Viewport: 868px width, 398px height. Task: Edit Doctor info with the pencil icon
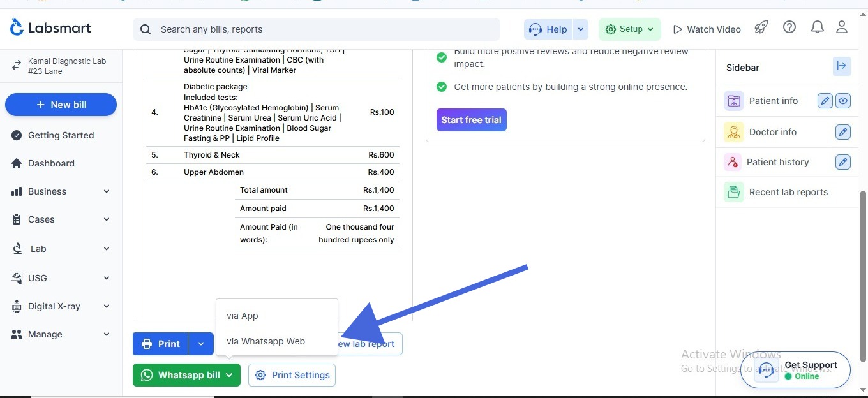pyautogui.click(x=843, y=132)
